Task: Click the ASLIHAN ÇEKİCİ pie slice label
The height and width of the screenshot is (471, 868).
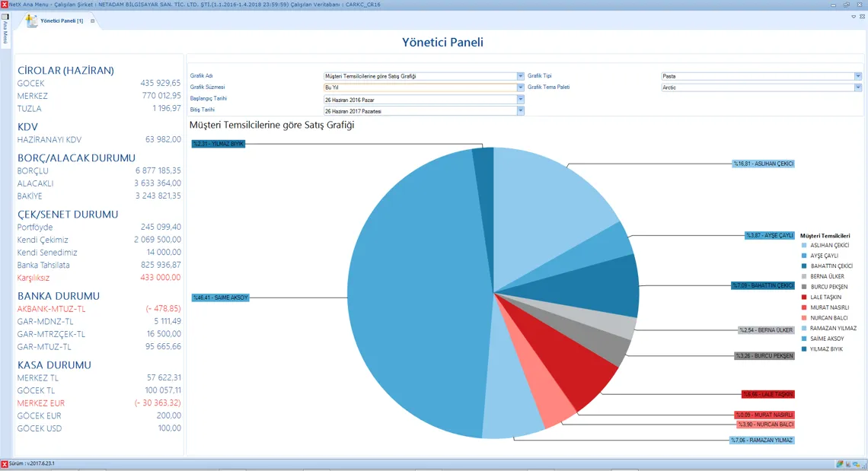Action: click(x=763, y=164)
